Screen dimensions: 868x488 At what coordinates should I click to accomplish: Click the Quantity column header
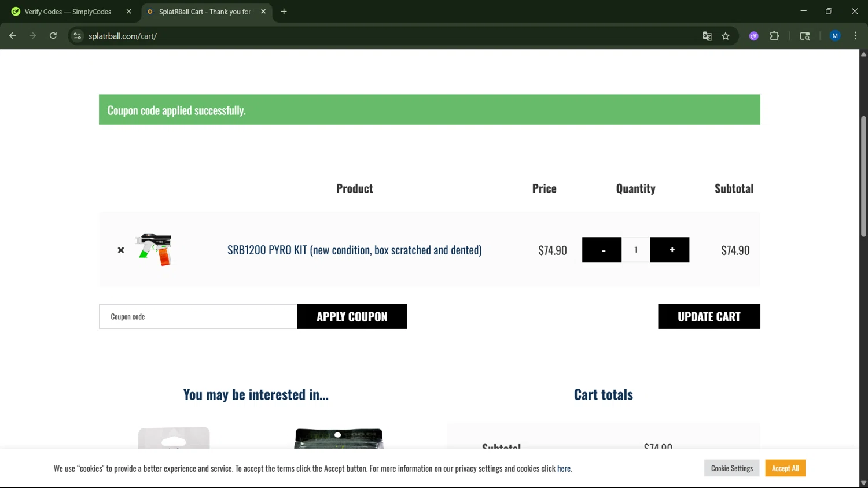(x=635, y=188)
